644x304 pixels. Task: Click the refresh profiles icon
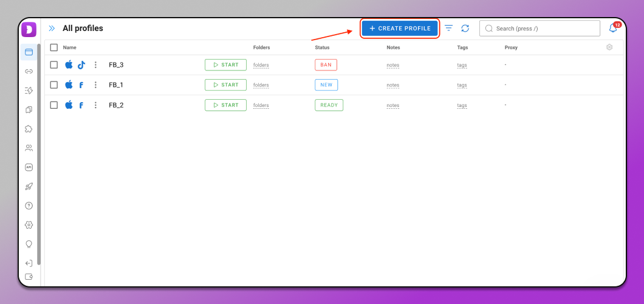click(x=465, y=29)
